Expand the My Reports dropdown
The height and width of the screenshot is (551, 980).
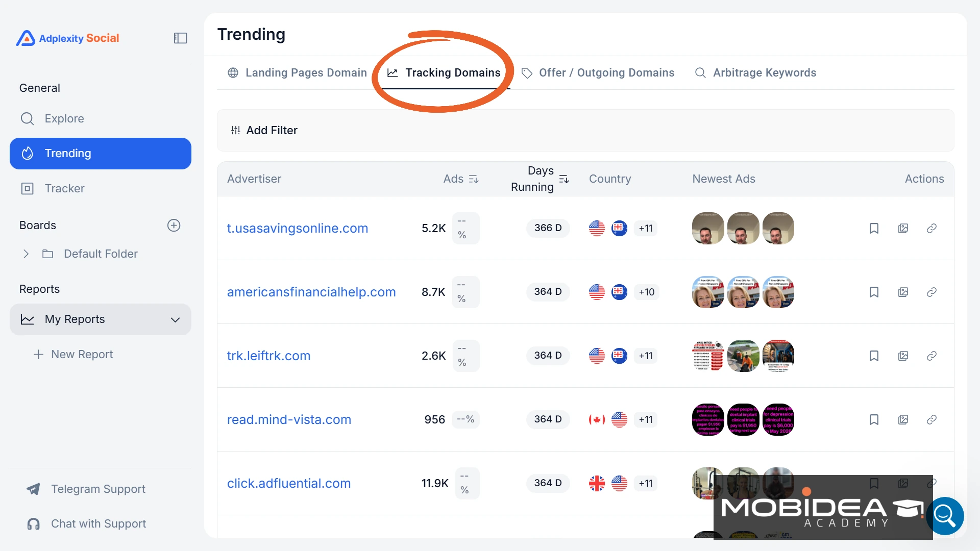pyautogui.click(x=101, y=319)
